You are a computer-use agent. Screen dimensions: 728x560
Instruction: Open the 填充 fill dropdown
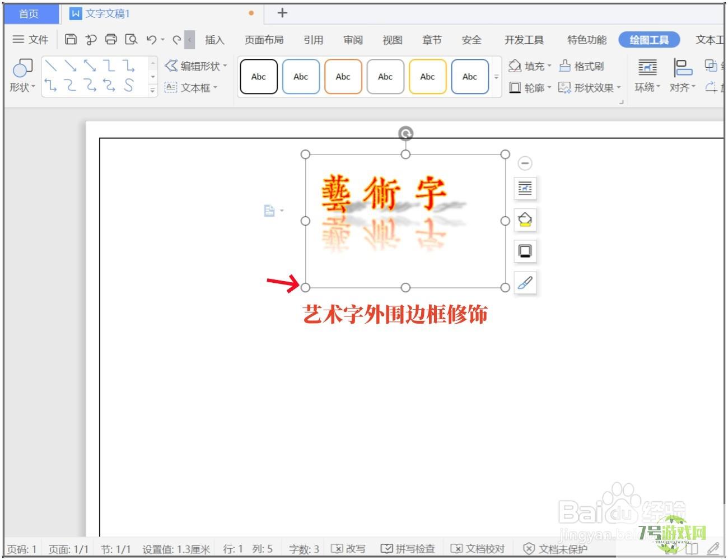pyautogui.click(x=530, y=66)
